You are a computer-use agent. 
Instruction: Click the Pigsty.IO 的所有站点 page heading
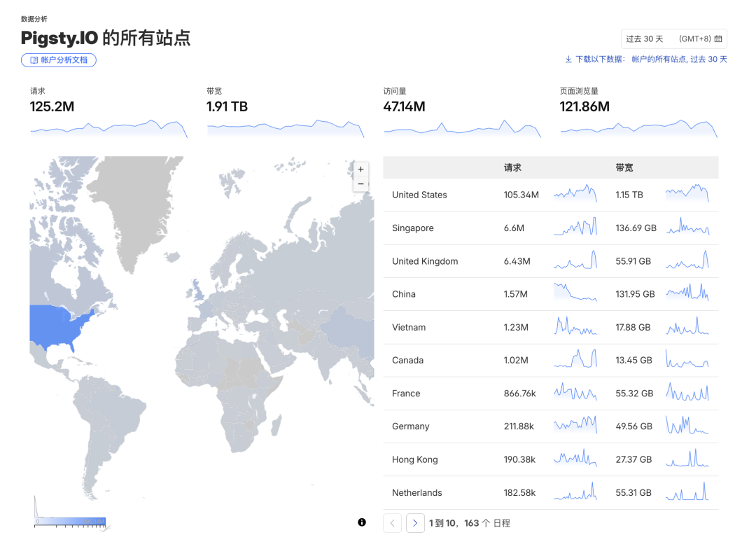[x=106, y=38]
